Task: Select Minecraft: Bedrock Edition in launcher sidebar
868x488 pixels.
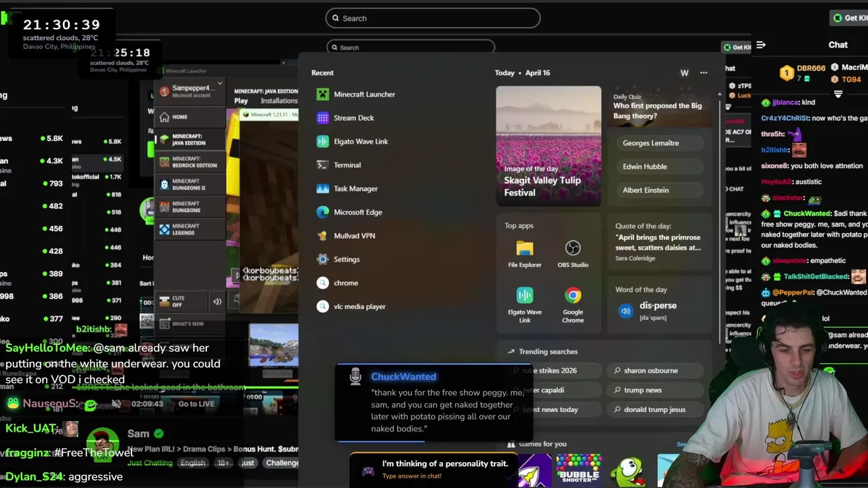Action: (190, 162)
